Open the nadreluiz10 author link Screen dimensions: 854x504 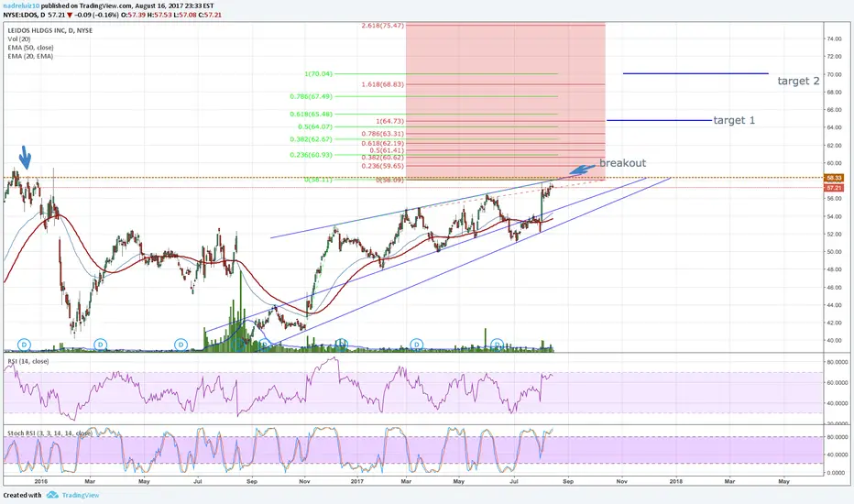tap(21, 6)
